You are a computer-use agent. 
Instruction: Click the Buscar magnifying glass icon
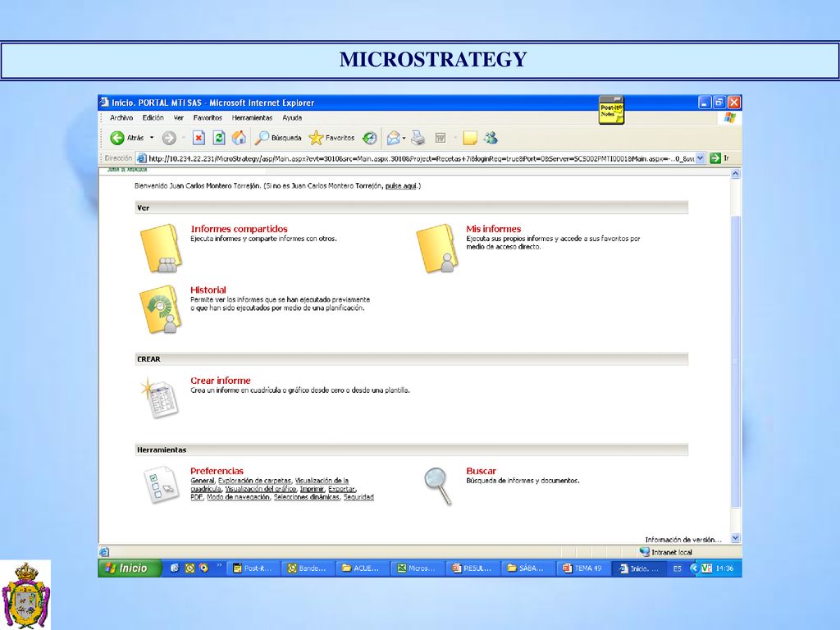438,486
